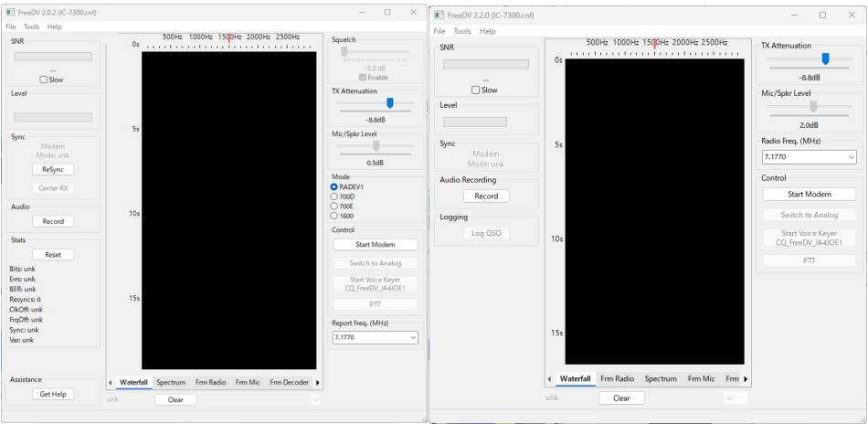Click Mic/Spkr Level slider thumb in 2.0.2

pos(376,145)
